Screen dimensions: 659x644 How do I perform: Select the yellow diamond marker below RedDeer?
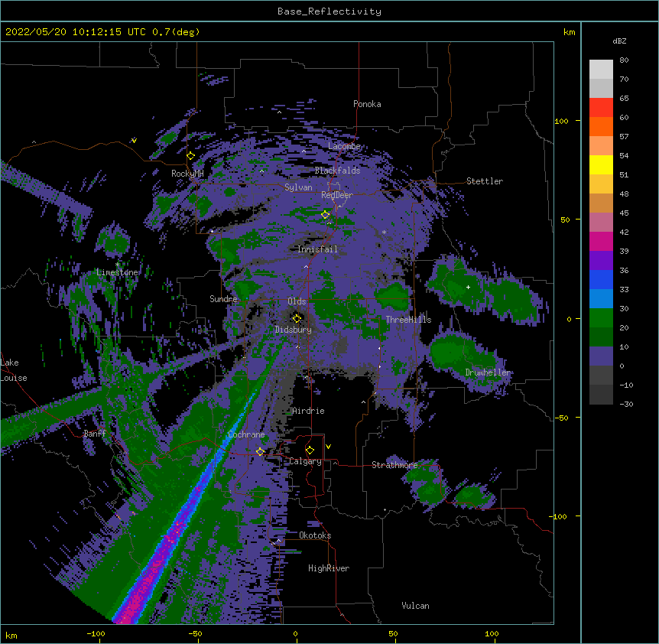coord(326,214)
